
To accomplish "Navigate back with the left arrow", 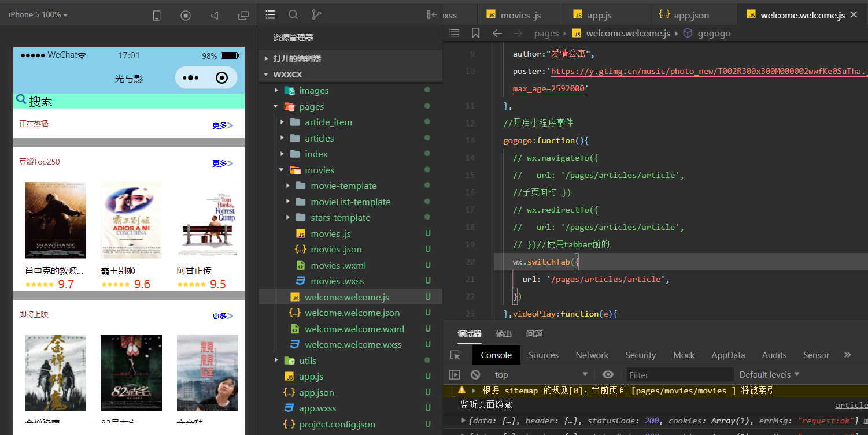I will [x=497, y=33].
